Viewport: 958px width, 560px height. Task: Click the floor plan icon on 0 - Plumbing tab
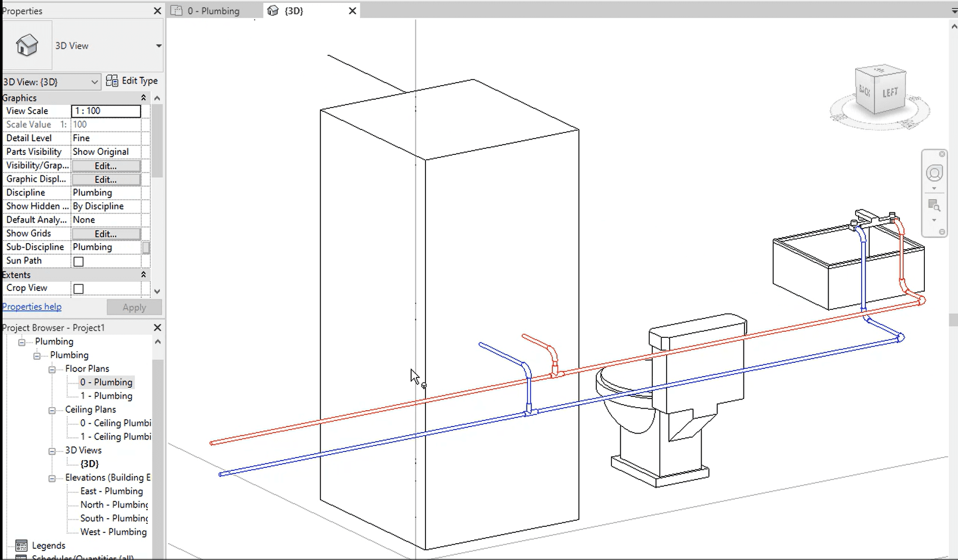click(177, 10)
